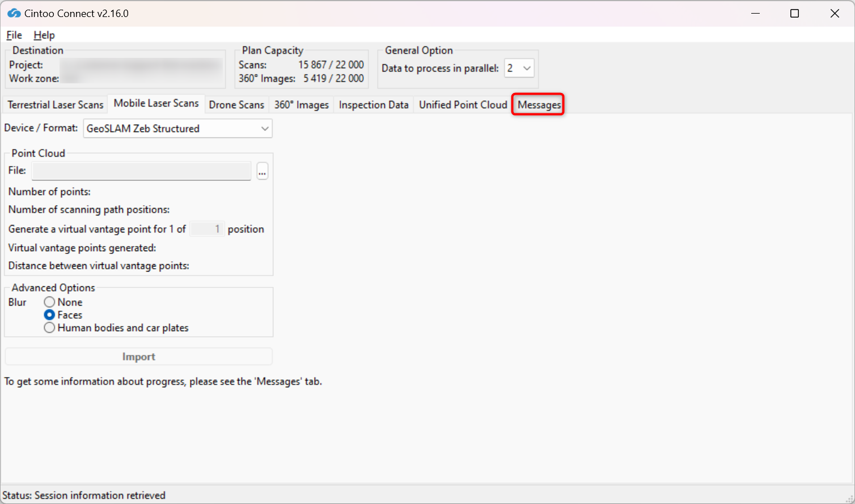Switch to the Terrestrial Laser Scans tab
The image size is (855, 504).
(x=56, y=105)
